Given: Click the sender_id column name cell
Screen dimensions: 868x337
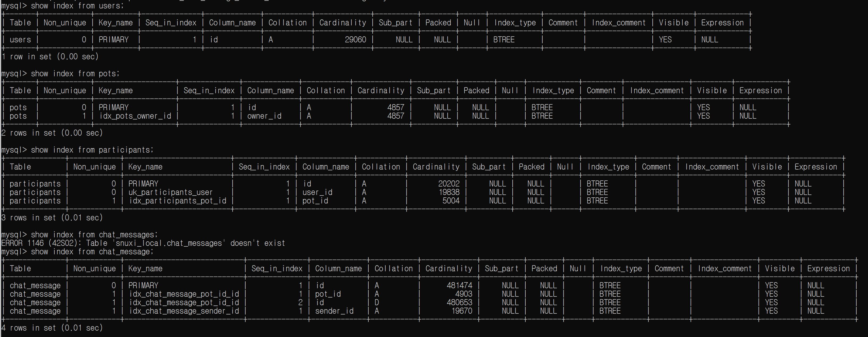Looking at the screenshot, I should click(334, 311).
